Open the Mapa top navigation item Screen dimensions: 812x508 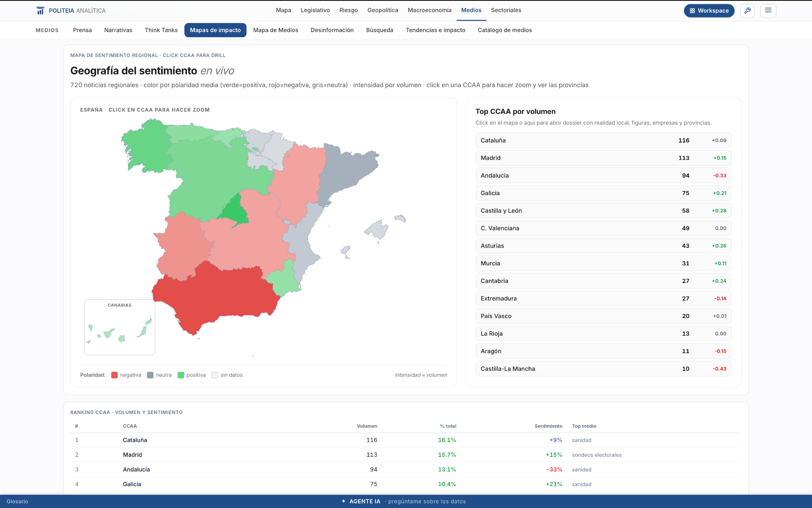tap(283, 10)
